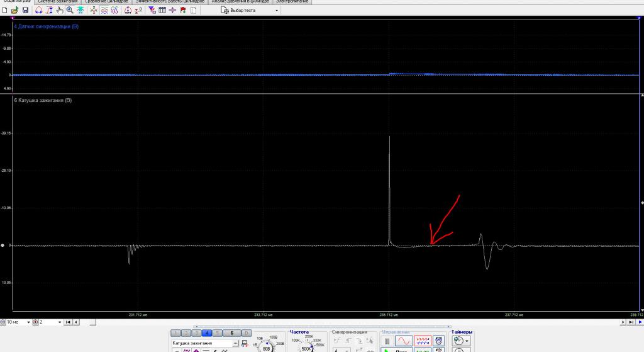This screenshot has height=352, width=644.
Task: Click the pause button under Управление
Action: [x=387, y=341]
